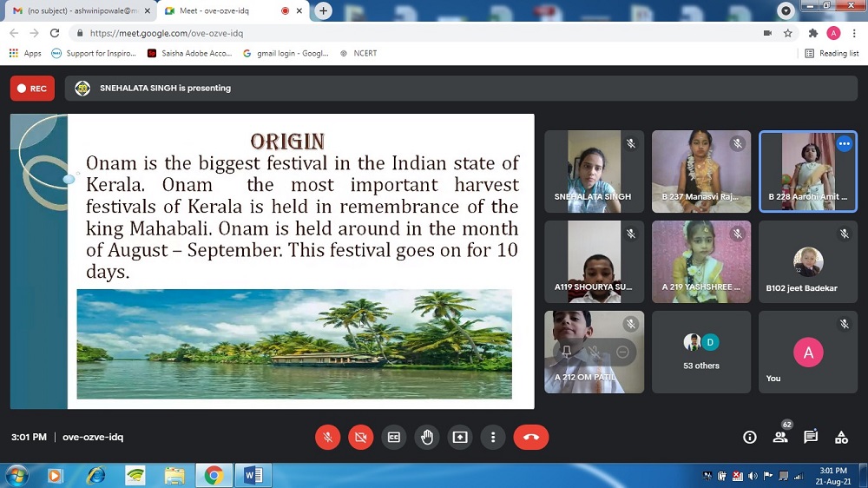
Task: Leave the call with the red hang-up button
Action: tap(530, 438)
